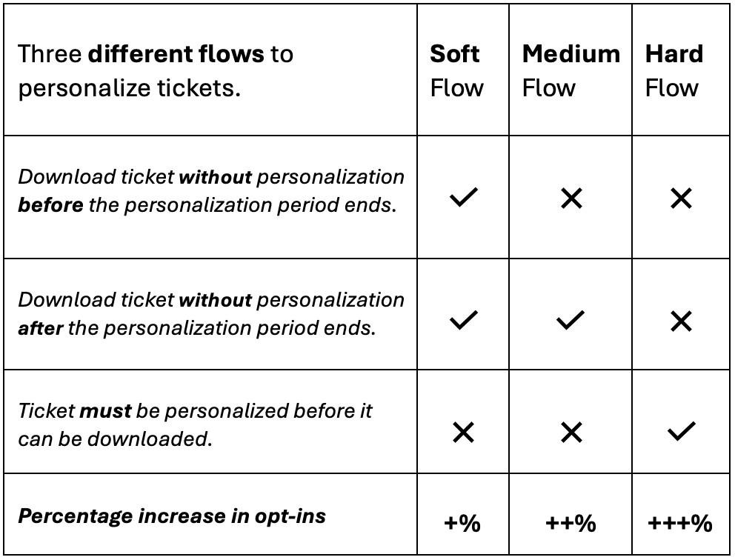Click the Medium Flow cross in the before-period row
The height and width of the screenshot is (560, 735).
click(x=571, y=199)
